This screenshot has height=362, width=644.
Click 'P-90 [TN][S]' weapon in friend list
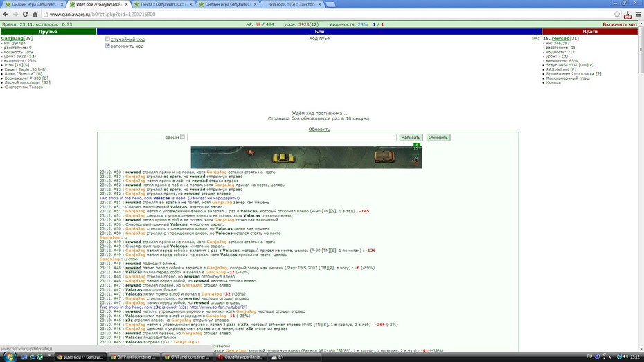coord(17,65)
